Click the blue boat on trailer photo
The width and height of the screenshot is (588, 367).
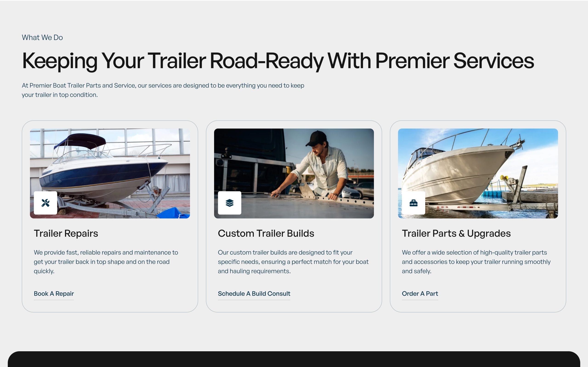(110, 173)
